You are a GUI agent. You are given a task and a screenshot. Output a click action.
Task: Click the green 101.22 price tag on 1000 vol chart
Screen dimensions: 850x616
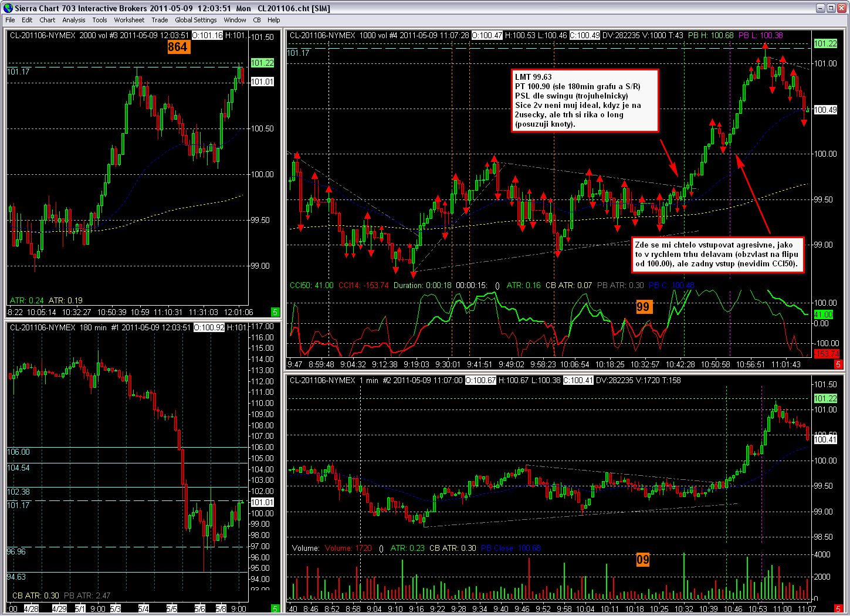click(x=825, y=43)
